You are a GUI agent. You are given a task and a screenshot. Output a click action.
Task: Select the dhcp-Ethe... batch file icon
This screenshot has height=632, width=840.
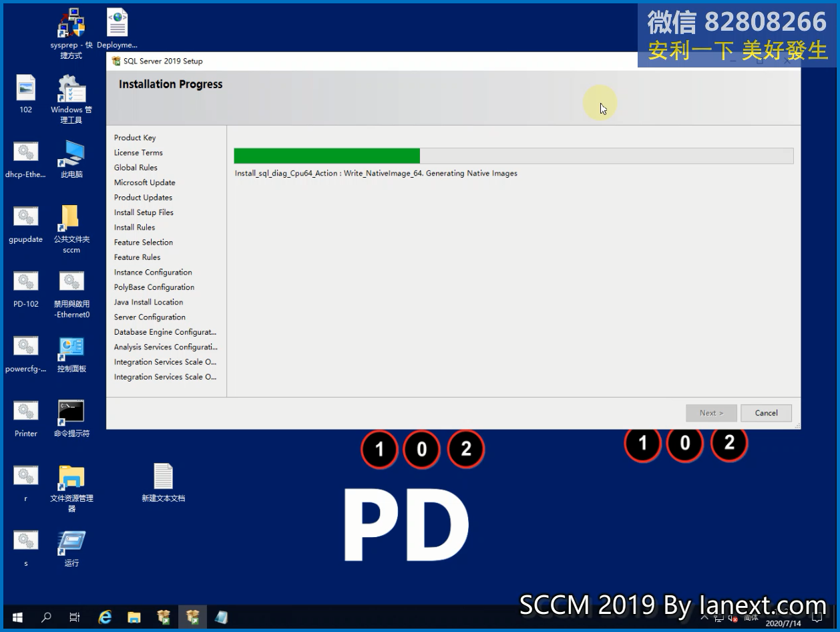point(26,152)
